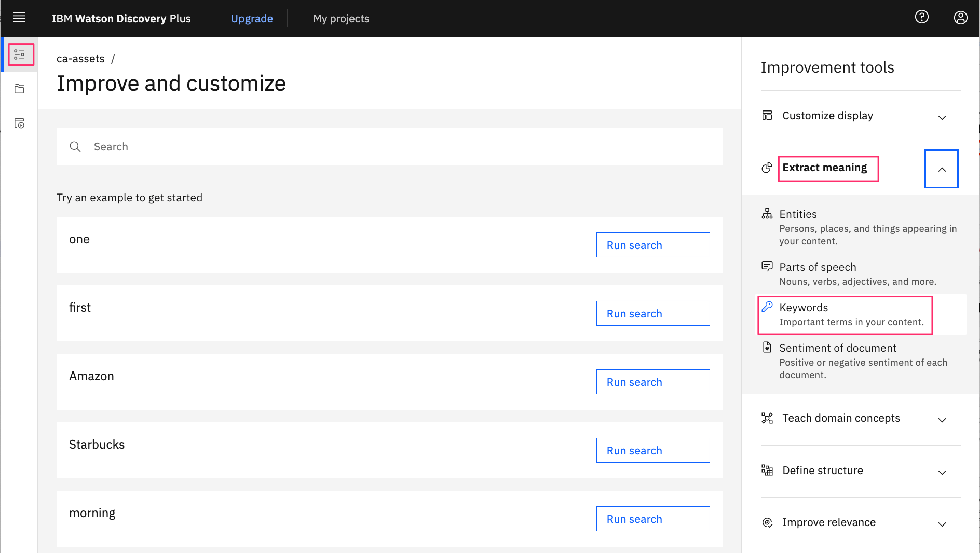Expand the Customize display section chevron
Screen dimensions: 980x553
tap(942, 118)
